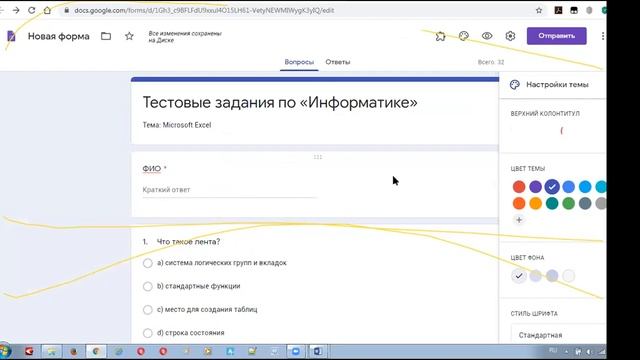Open the three-dot more menu

coord(603,36)
